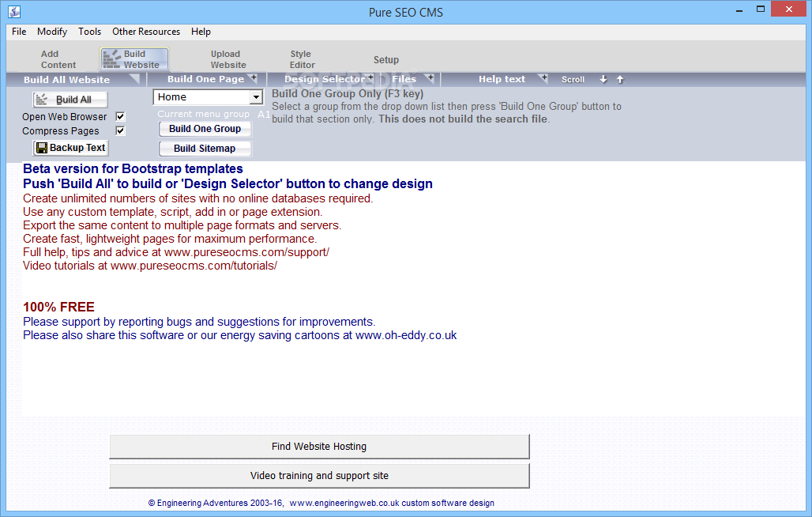Click the Current menu group label

click(x=204, y=114)
